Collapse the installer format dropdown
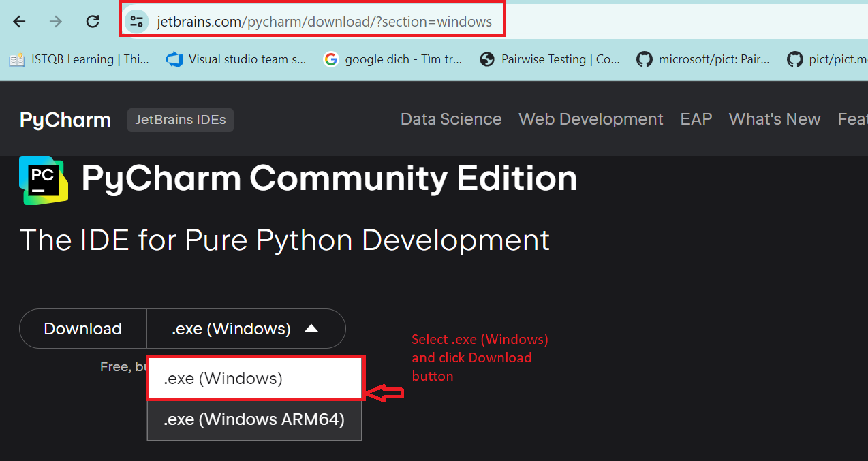 pyautogui.click(x=245, y=328)
